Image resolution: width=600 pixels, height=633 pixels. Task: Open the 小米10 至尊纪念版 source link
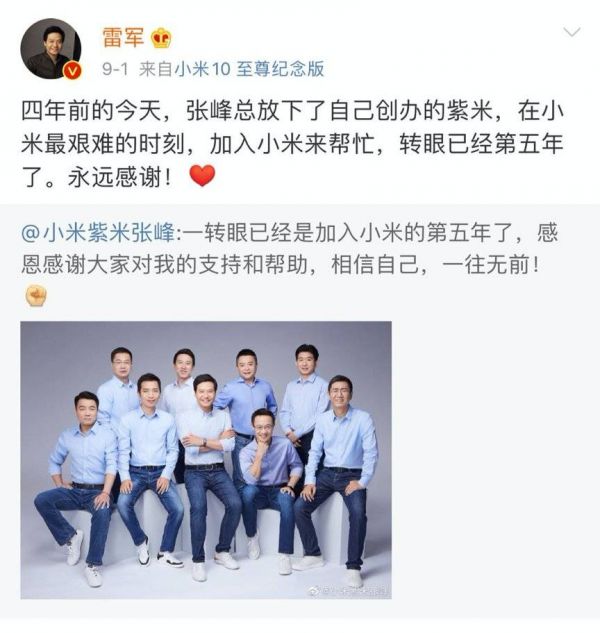click(x=249, y=69)
